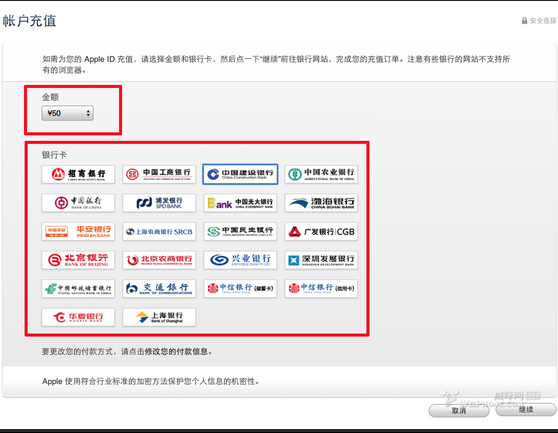Select China Minsheng Bank 中国民生银行

tap(240, 232)
